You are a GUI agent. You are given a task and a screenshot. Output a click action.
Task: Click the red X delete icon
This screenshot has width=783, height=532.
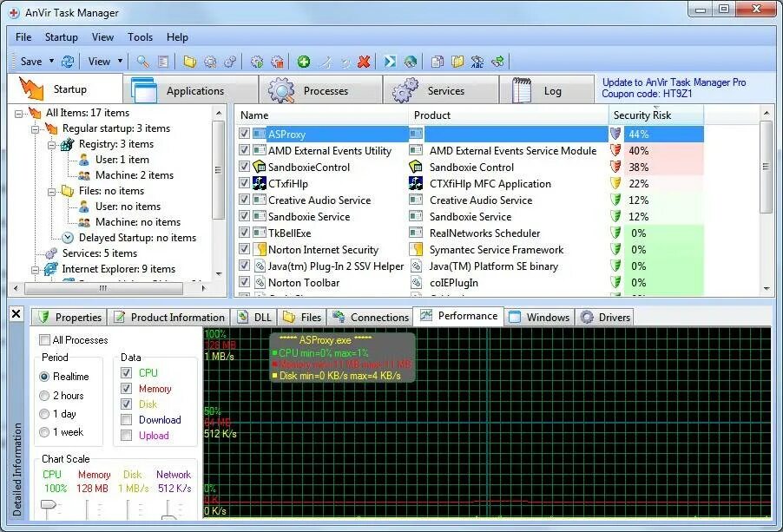(x=364, y=62)
